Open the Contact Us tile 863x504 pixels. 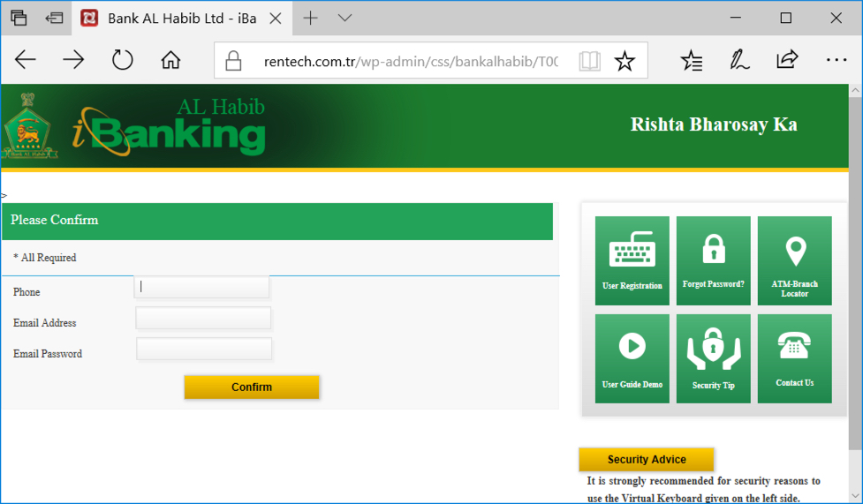tap(795, 358)
